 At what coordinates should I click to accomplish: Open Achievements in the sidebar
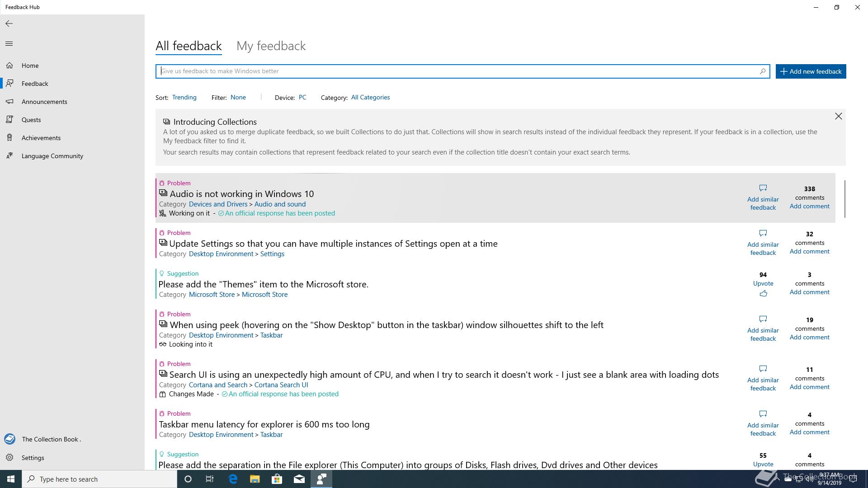coord(72,138)
